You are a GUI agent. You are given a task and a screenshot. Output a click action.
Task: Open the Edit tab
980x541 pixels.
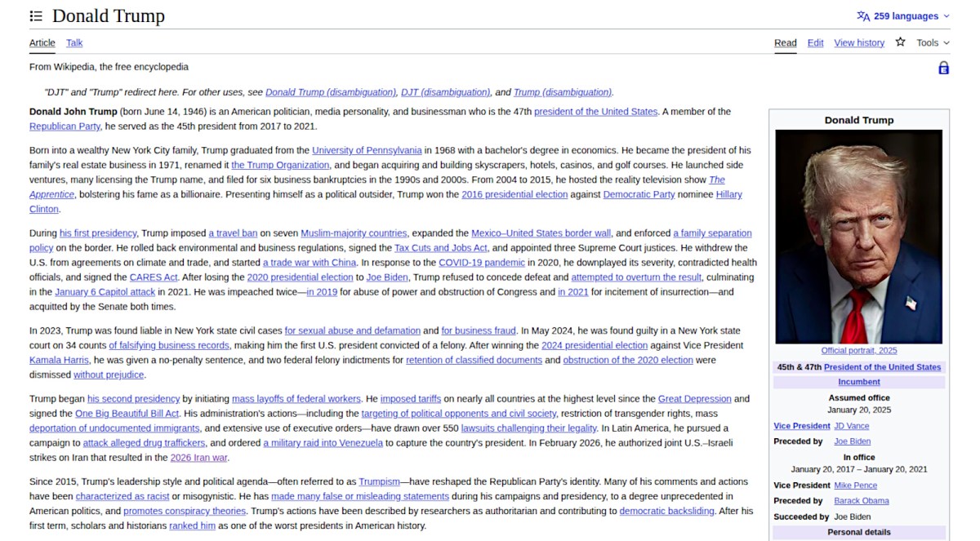[815, 43]
